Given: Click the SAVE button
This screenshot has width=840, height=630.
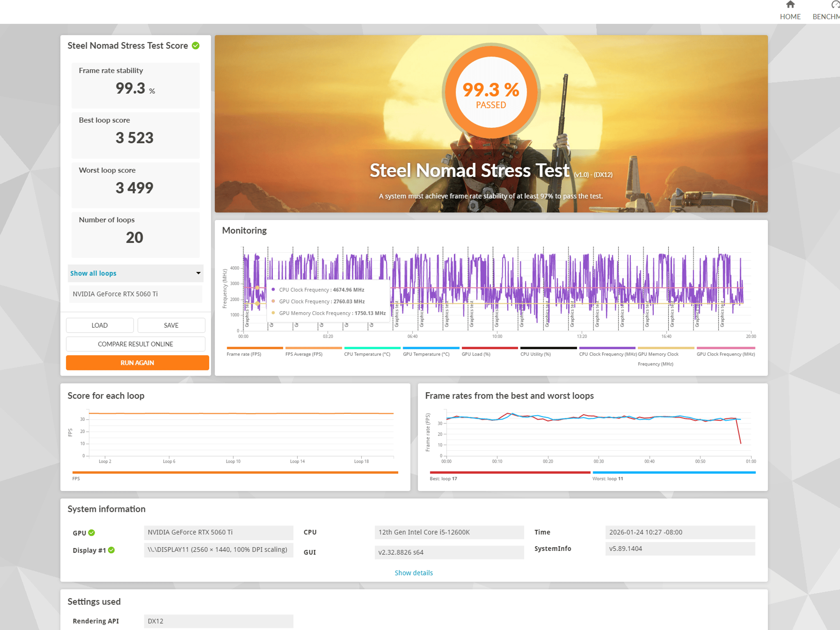Looking at the screenshot, I should (x=171, y=325).
